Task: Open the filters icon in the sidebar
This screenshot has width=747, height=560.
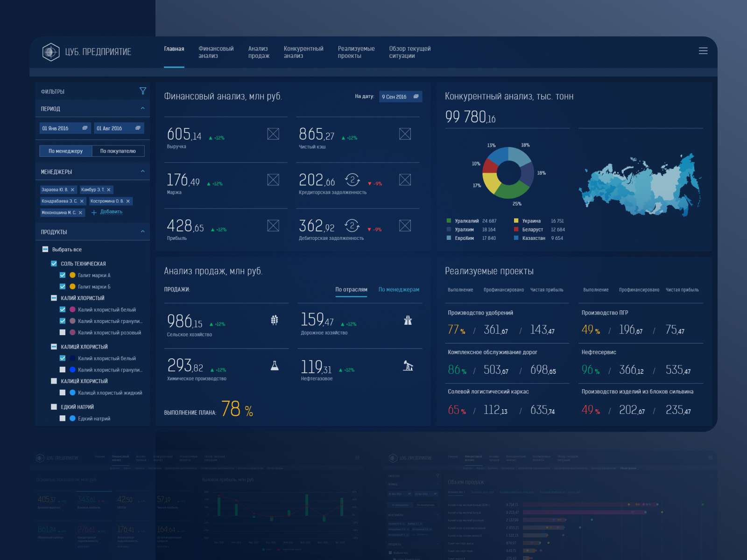Action: (x=143, y=91)
